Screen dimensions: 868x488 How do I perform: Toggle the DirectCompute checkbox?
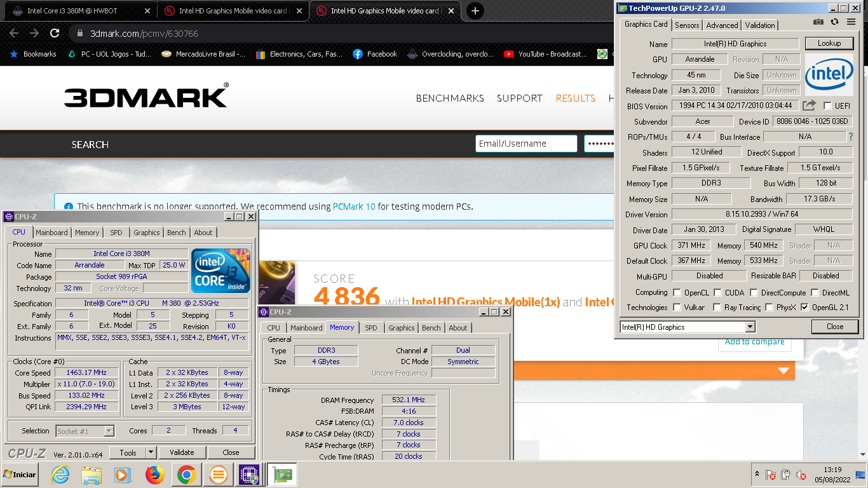coord(752,293)
